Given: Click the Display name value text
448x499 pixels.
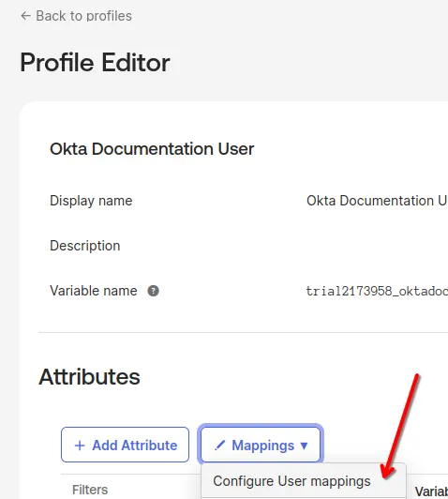Looking at the screenshot, I should point(377,201).
